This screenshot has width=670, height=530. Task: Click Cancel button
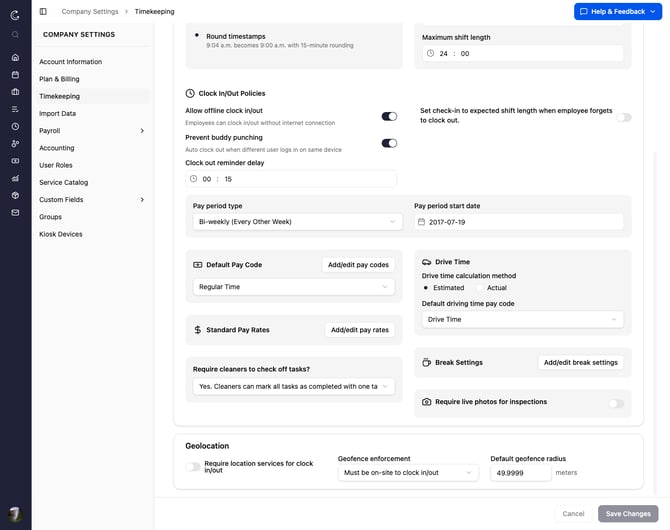573,514
